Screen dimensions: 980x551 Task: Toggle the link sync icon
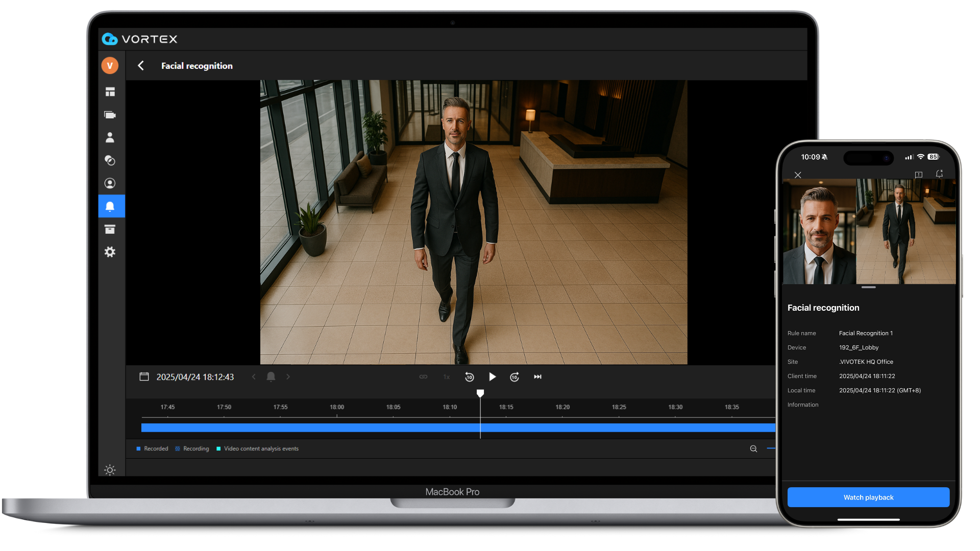click(423, 377)
